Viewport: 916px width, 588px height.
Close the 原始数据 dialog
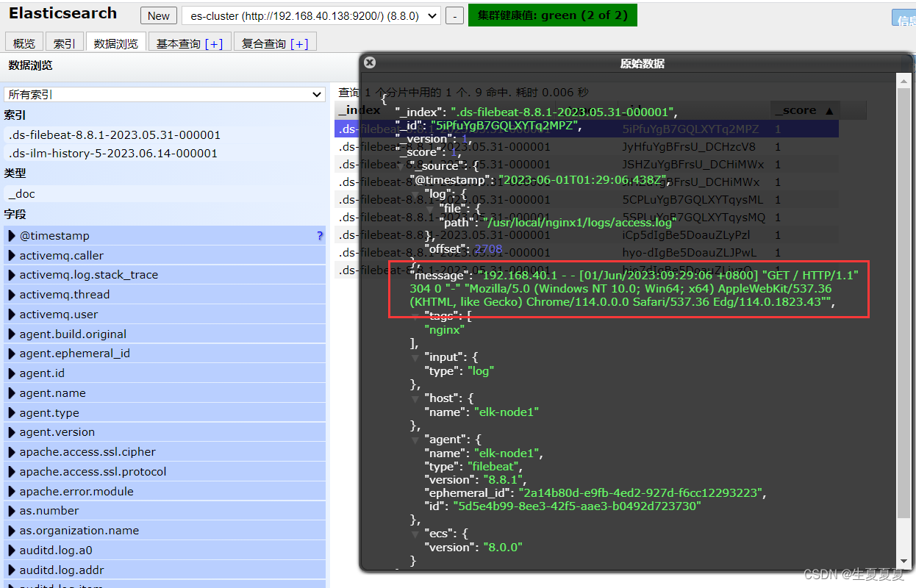(x=370, y=63)
